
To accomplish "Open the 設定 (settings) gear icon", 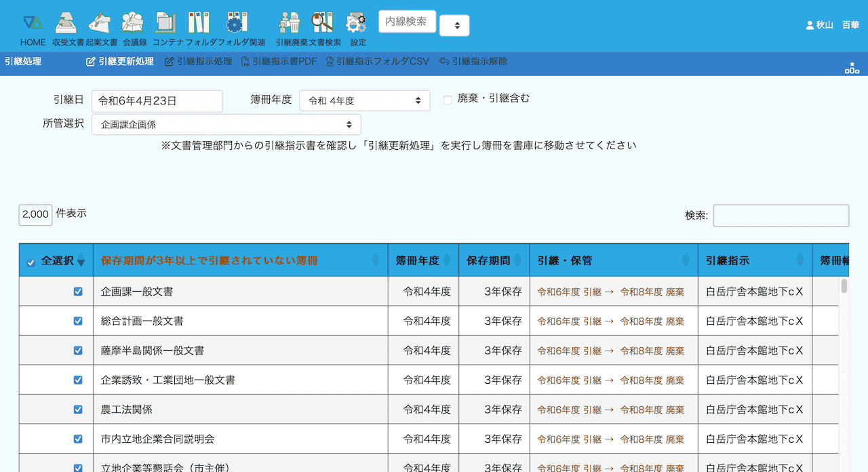I will tap(357, 24).
